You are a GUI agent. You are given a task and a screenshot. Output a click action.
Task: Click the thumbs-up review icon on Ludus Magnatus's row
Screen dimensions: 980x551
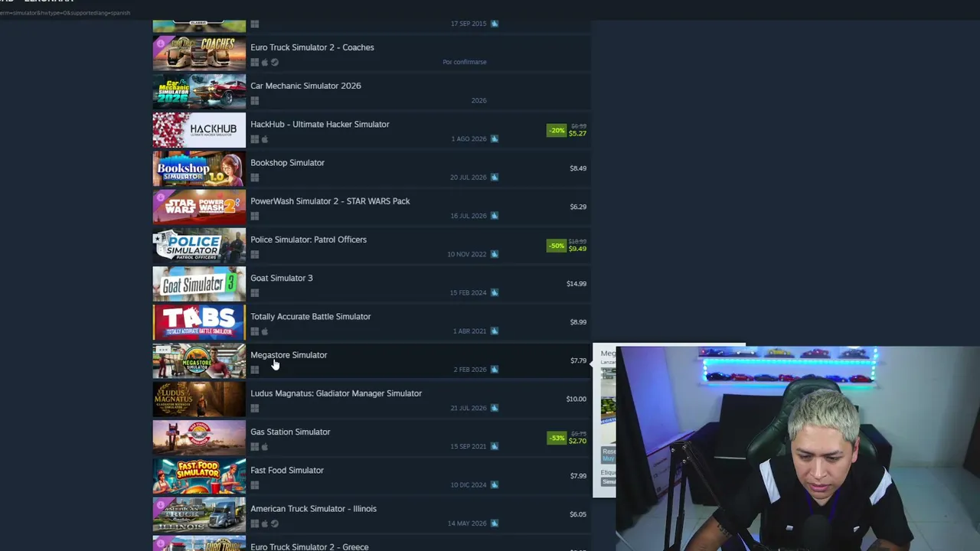495,408
